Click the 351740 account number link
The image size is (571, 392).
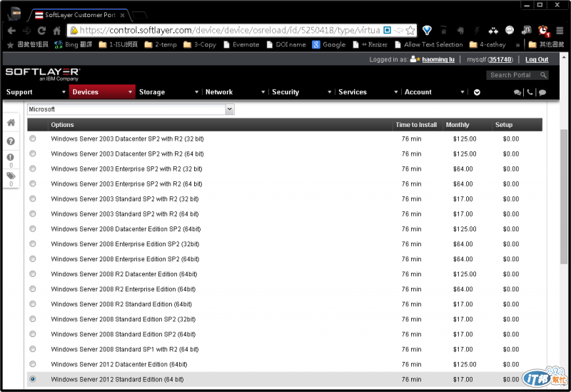coord(500,59)
